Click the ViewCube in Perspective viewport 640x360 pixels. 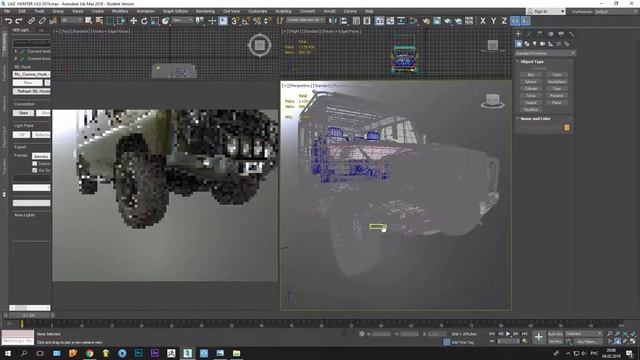493,101
